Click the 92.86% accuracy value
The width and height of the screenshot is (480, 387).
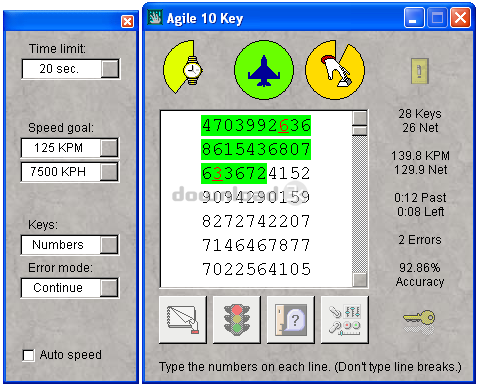coord(420,268)
